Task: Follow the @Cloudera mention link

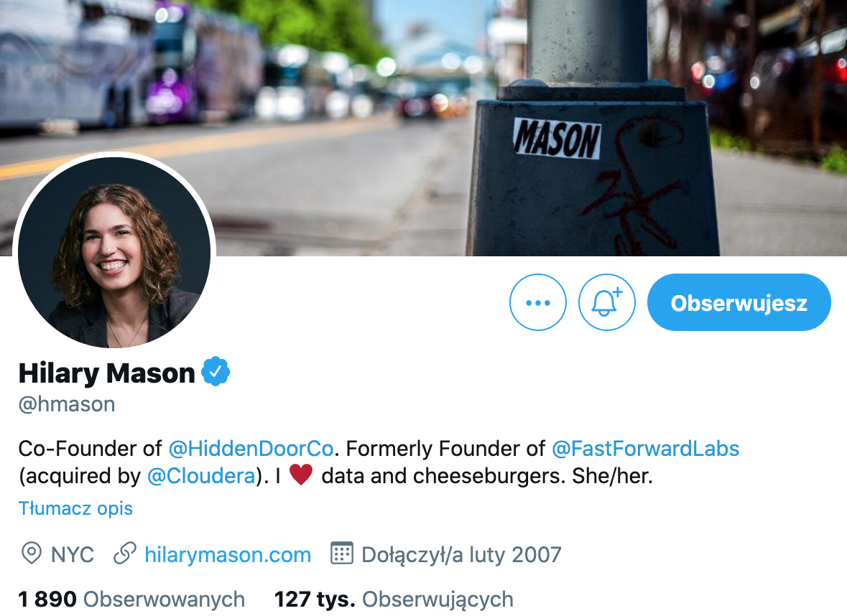Action: (x=201, y=476)
